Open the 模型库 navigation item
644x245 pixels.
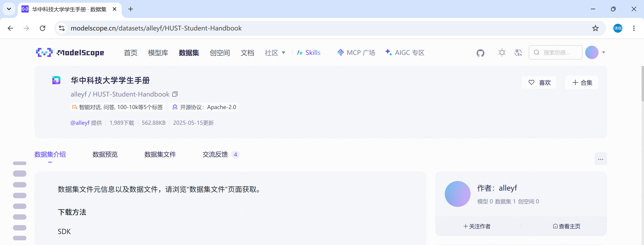coord(158,53)
